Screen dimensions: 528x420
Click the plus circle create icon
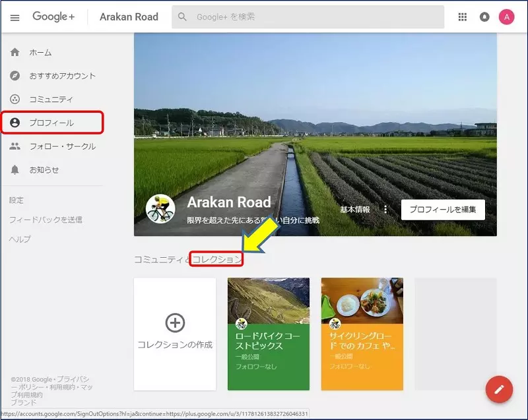pyautogui.click(x=175, y=323)
